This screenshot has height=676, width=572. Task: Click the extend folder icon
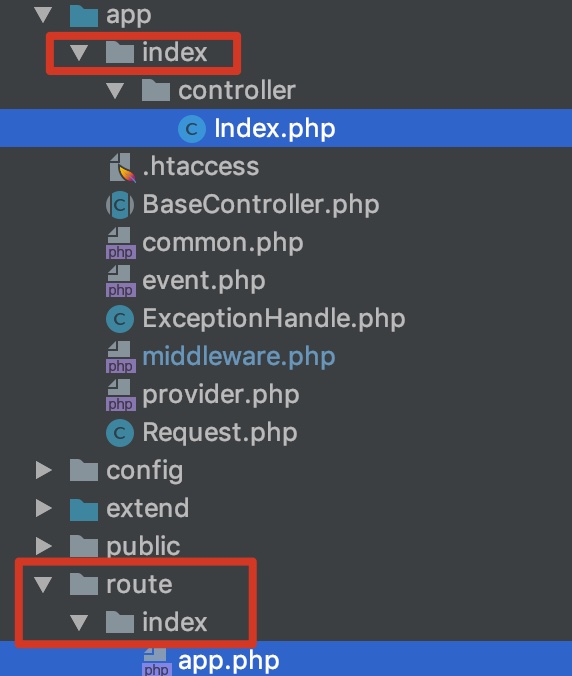coord(84,509)
